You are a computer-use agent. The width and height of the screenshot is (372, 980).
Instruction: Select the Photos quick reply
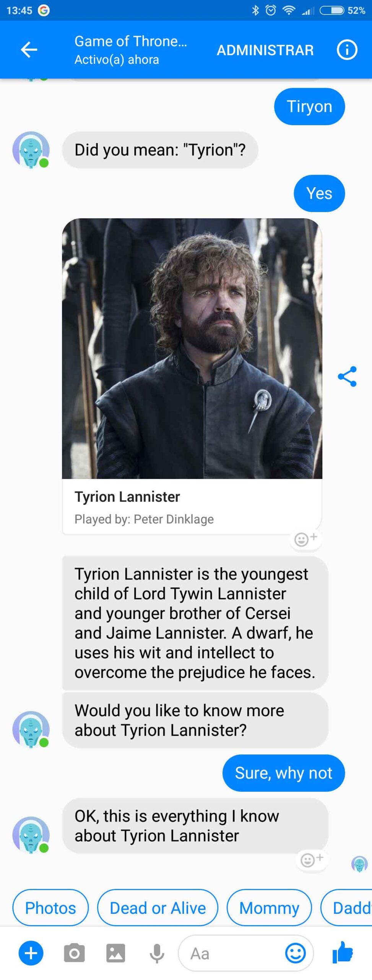coord(50,908)
